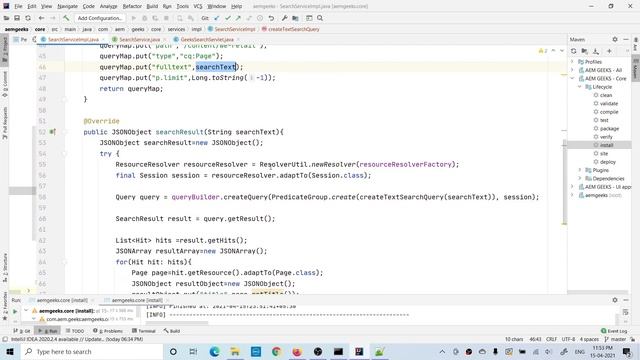Open the Add Configuration dropdown
This screenshot has height=360, width=640.
tap(100, 18)
